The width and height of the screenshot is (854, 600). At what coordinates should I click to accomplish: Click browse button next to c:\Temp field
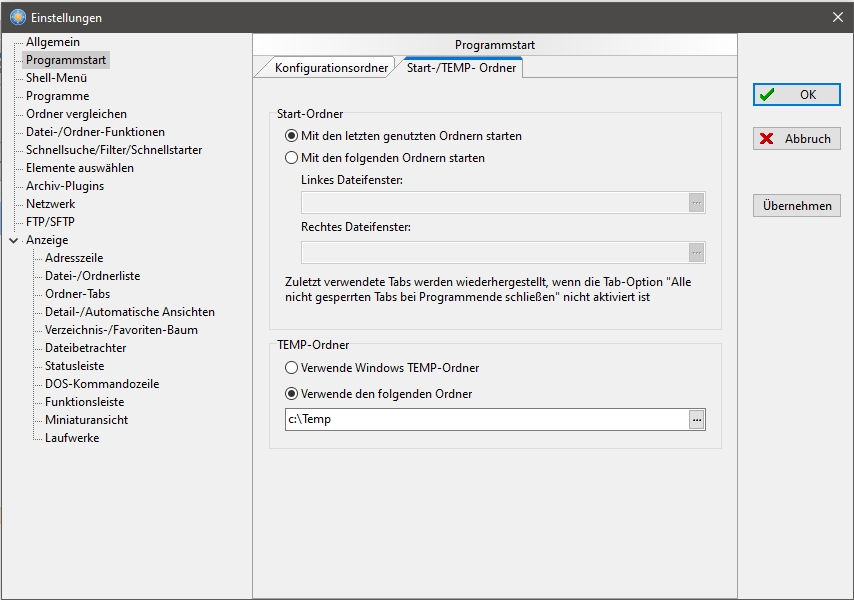coord(697,420)
